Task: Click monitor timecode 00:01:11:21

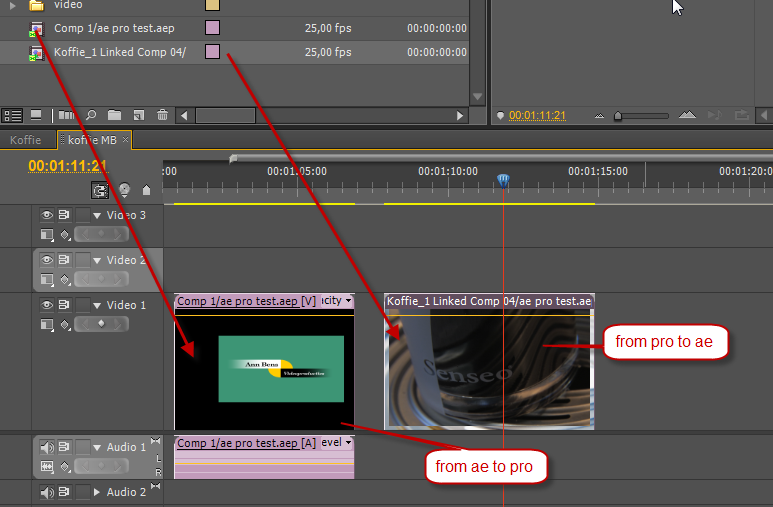Action: (x=537, y=115)
